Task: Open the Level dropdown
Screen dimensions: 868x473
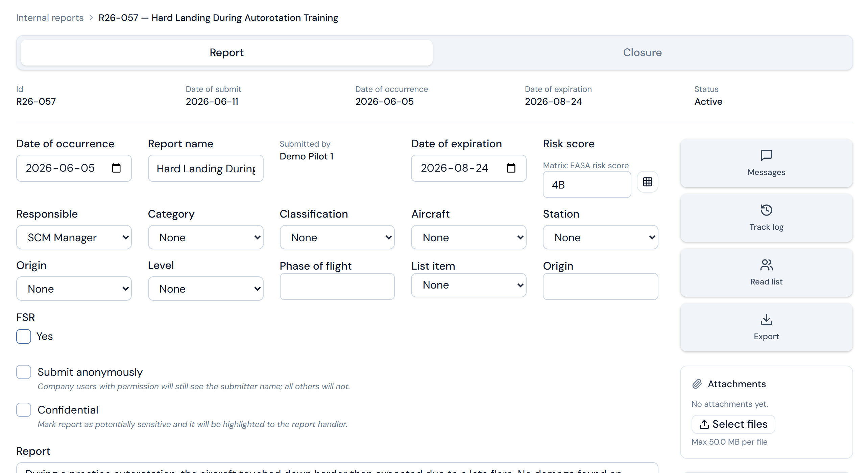Action: [x=206, y=289]
